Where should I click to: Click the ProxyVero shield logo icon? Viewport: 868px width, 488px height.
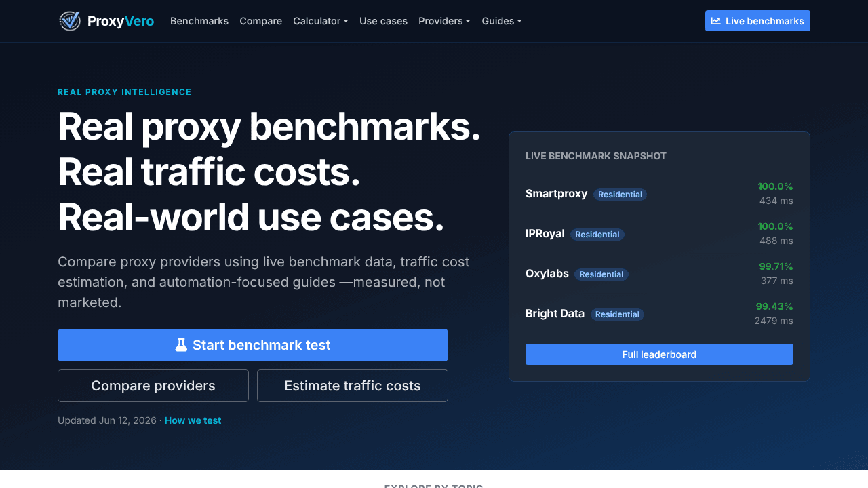tap(70, 21)
